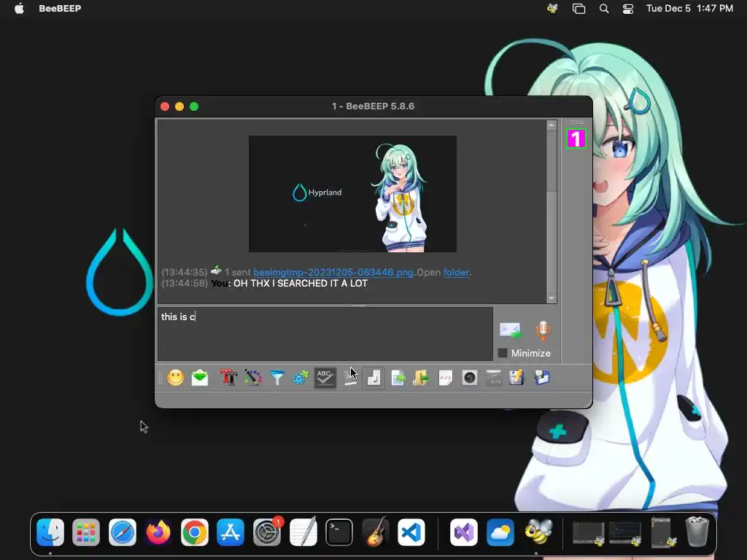Click the date and time in menu bar

coord(689,9)
